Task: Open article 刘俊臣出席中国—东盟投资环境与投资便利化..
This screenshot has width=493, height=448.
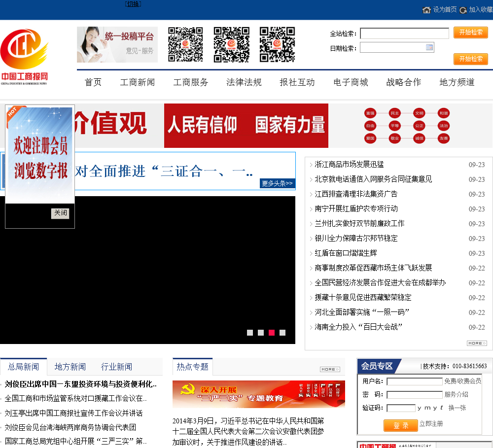Action: pos(80,384)
